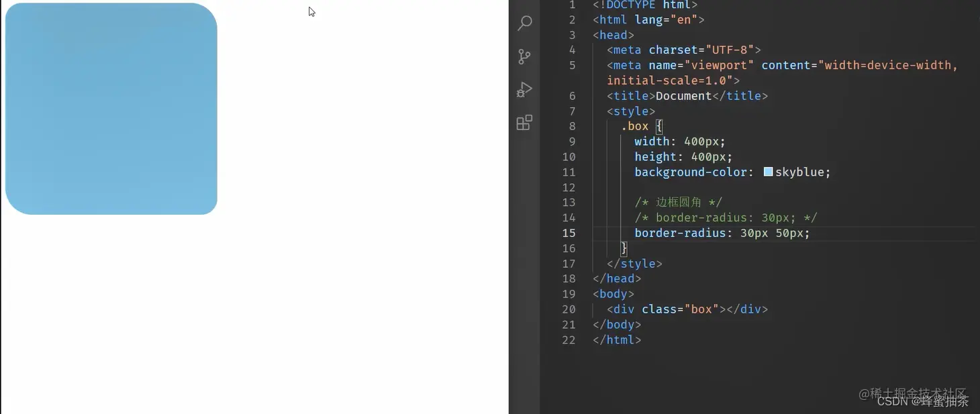The height and width of the screenshot is (414, 980).
Task: Click the opening '<style>' tag on line 7
Action: pyautogui.click(x=631, y=111)
